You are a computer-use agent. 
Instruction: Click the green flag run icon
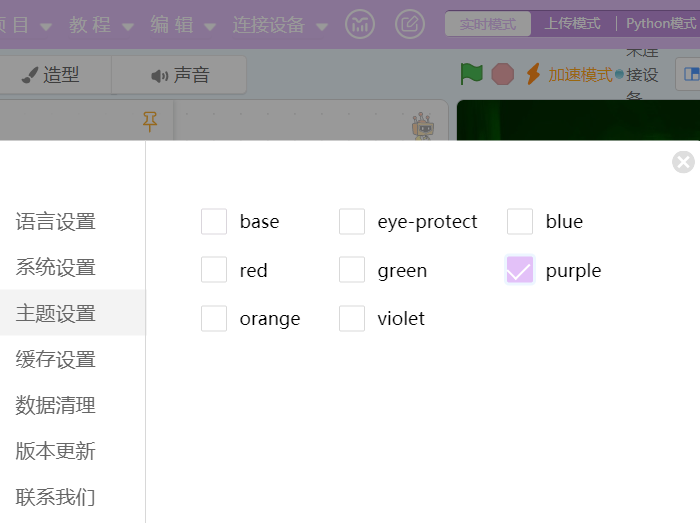click(x=471, y=74)
